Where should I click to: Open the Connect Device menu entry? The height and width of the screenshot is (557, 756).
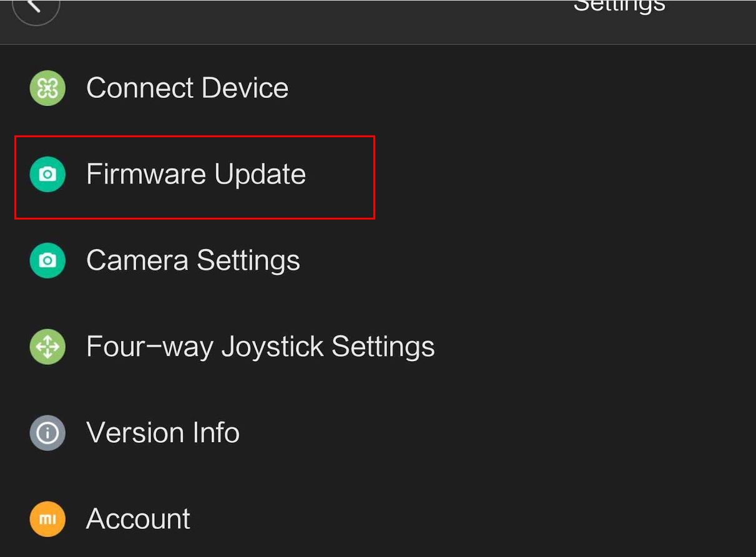pyautogui.click(x=378, y=88)
